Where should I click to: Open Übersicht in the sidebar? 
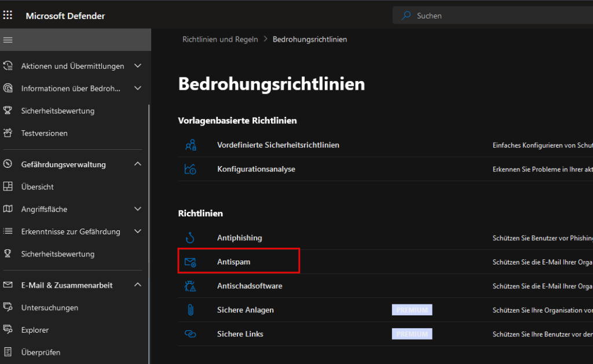pos(38,187)
